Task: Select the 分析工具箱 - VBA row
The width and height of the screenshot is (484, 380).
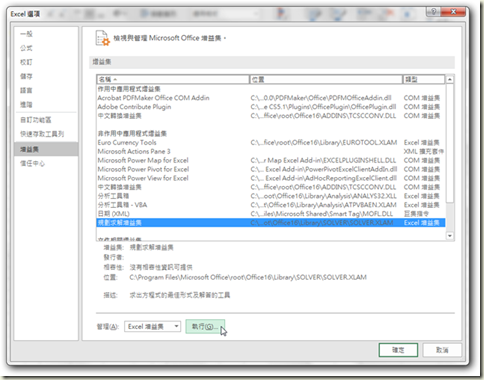Action: point(271,205)
